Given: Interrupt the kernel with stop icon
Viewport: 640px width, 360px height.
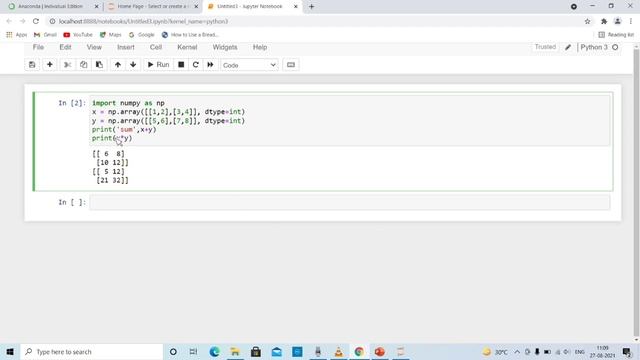Looking at the screenshot, I should (181, 65).
